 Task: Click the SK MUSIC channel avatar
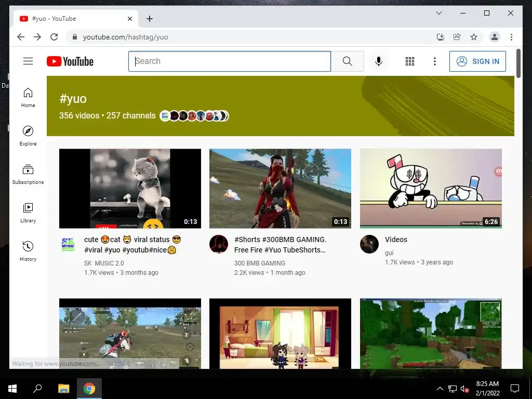(68, 244)
